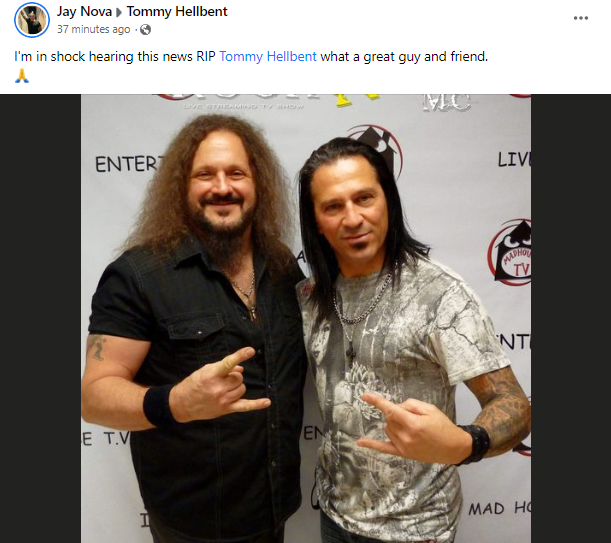Click the arrow between the two names
This screenshot has height=543, width=611.
coord(119,12)
